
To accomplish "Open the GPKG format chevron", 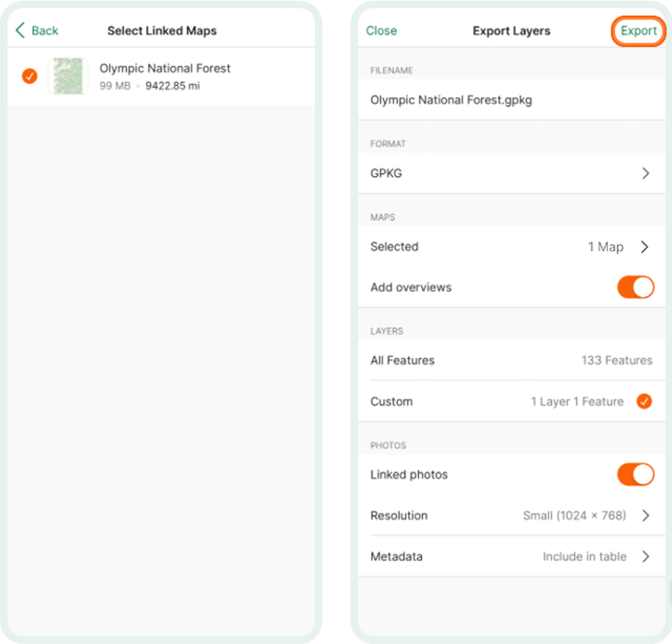I will (x=645, y=173).
